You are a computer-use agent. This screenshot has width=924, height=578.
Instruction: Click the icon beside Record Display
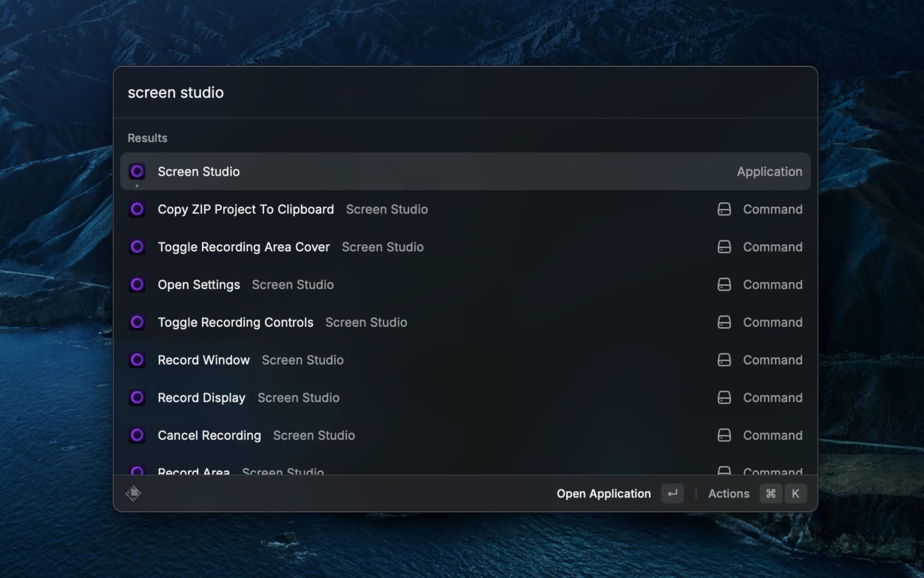pos(137,398)
